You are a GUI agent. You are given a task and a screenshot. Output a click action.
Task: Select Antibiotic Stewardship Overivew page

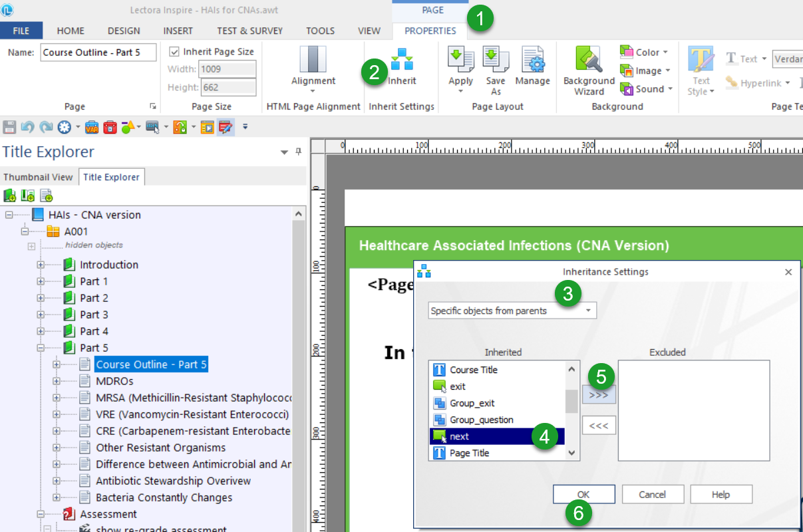(173, 481)
